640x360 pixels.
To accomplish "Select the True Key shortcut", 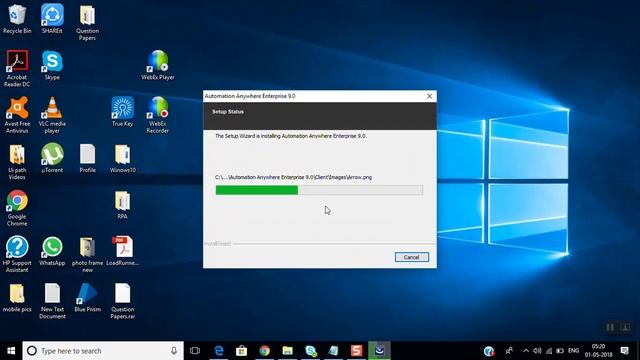I will click(x=122, y=111).
